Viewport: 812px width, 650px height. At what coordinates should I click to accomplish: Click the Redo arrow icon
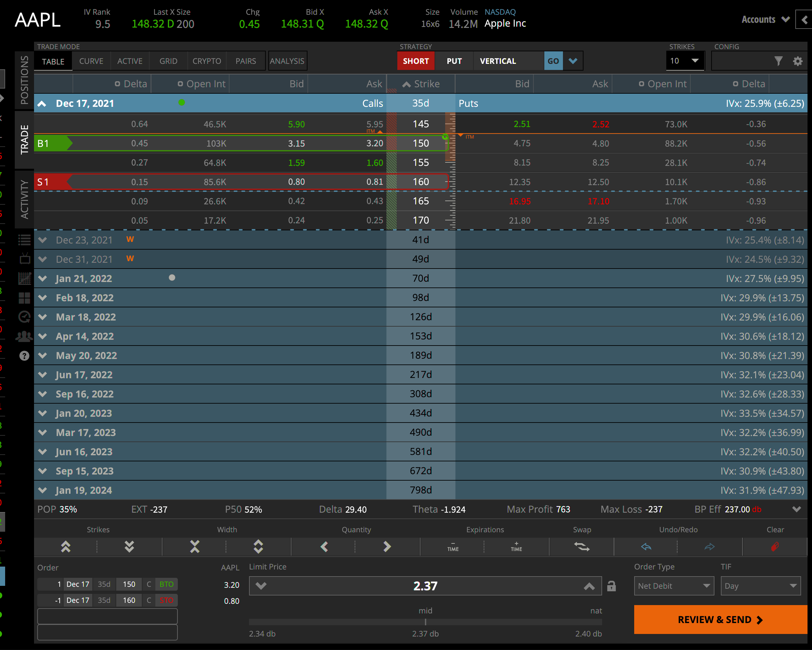click(710, 546)
